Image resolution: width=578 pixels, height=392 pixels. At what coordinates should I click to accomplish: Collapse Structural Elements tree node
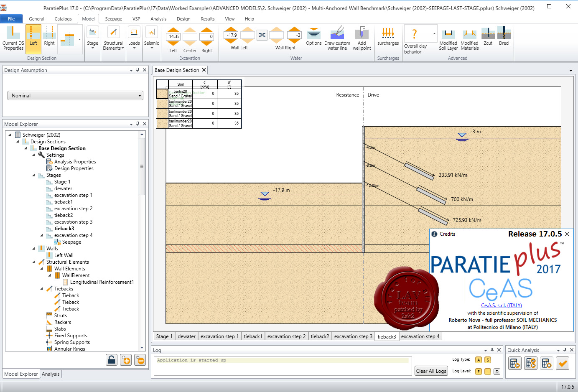(x=34, y=262)
